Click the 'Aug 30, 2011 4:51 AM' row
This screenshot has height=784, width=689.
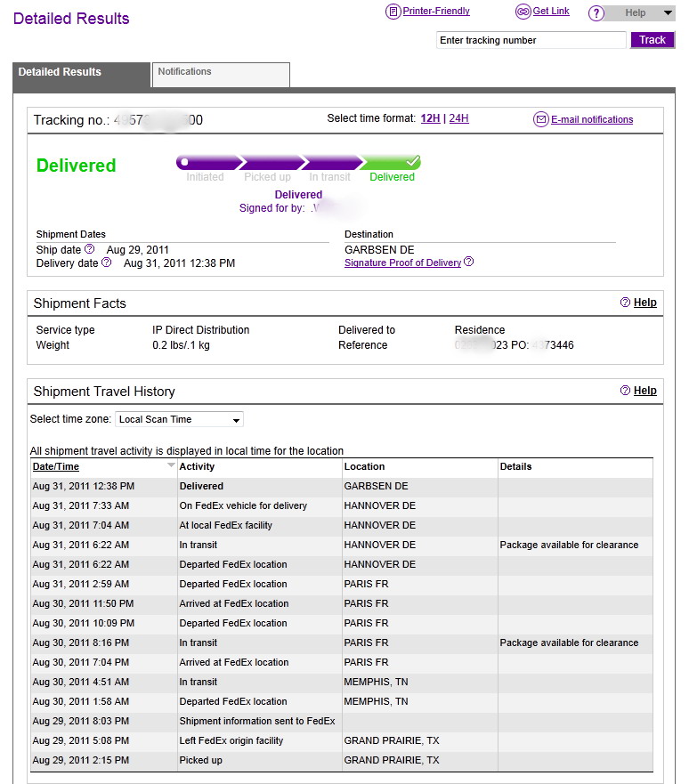[x=342, y=682]
